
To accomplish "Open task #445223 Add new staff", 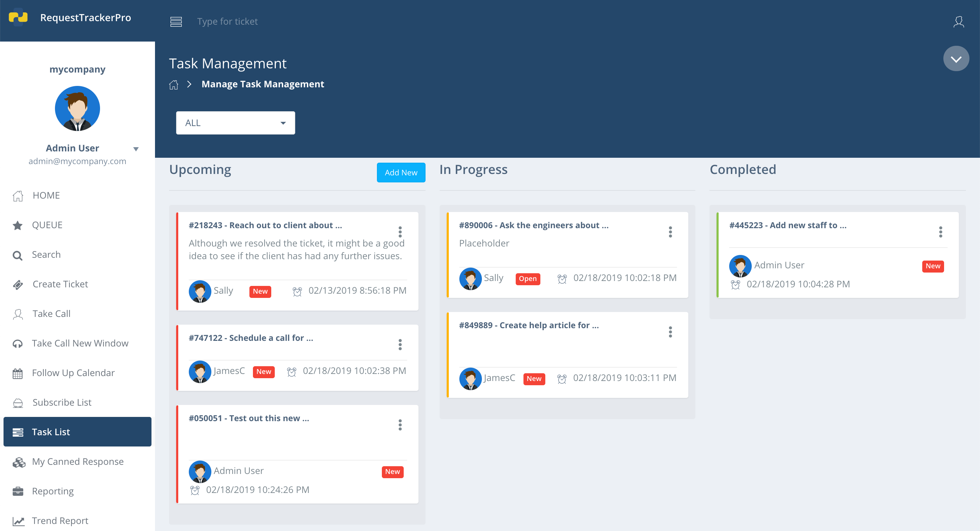I will click(788, 225).
